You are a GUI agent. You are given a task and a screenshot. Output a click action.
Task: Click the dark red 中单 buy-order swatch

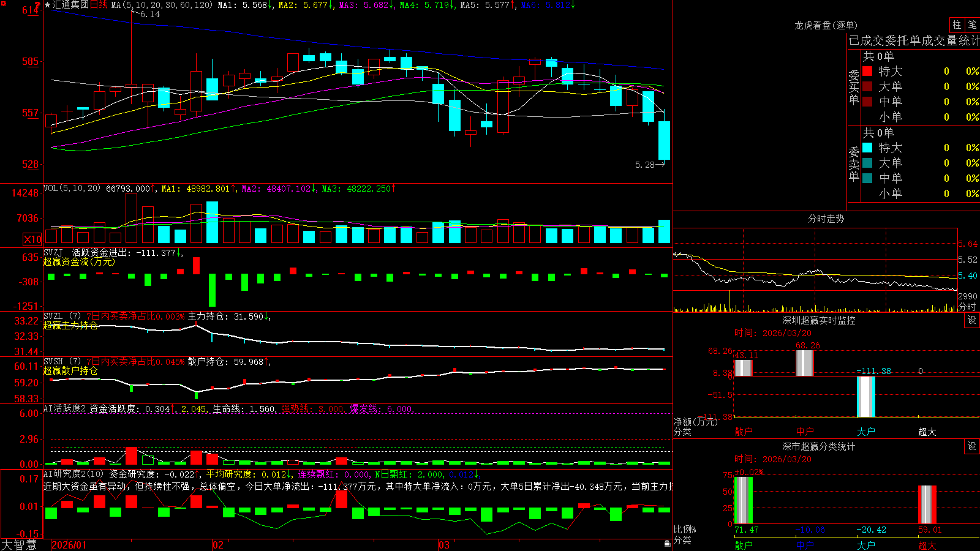(867, 102)
